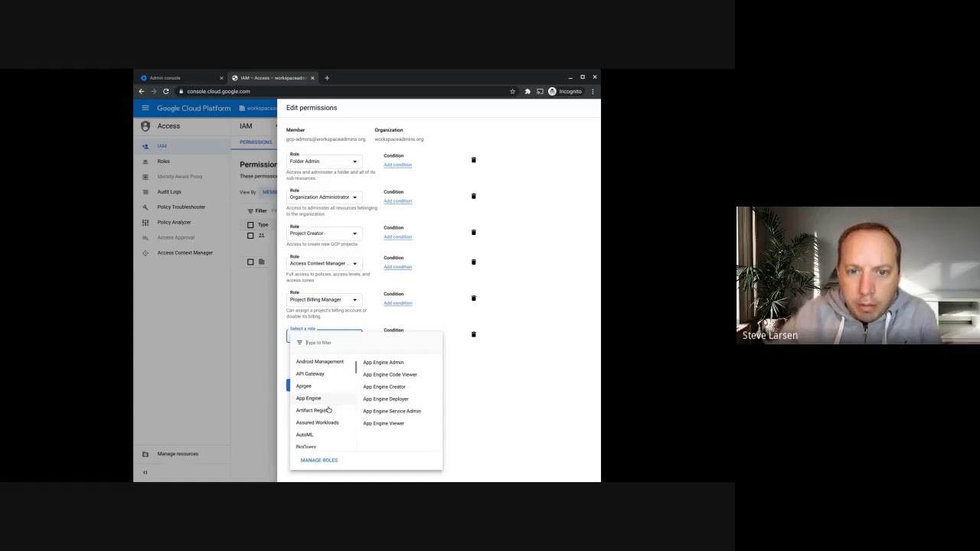Open the Access Context Manager role dropdown
Image resolution: width=980 pixels, height=551 pixels.
click(x=324, y=263)
